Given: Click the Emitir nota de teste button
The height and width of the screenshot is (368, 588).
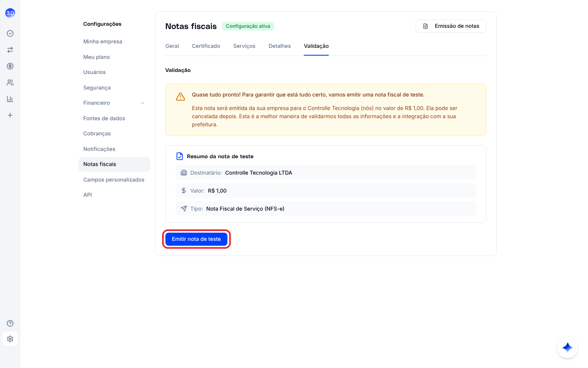Looking at the screenshot, I should pos(196,239).
